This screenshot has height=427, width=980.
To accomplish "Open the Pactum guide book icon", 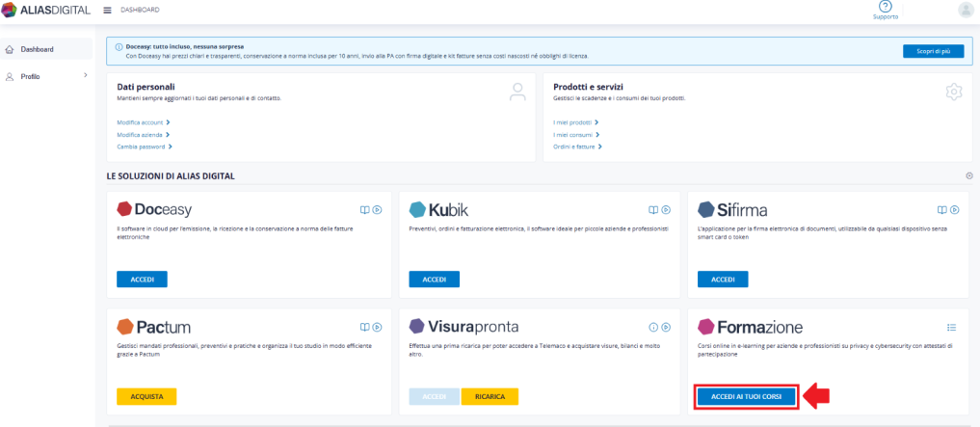I will [365, 327].
